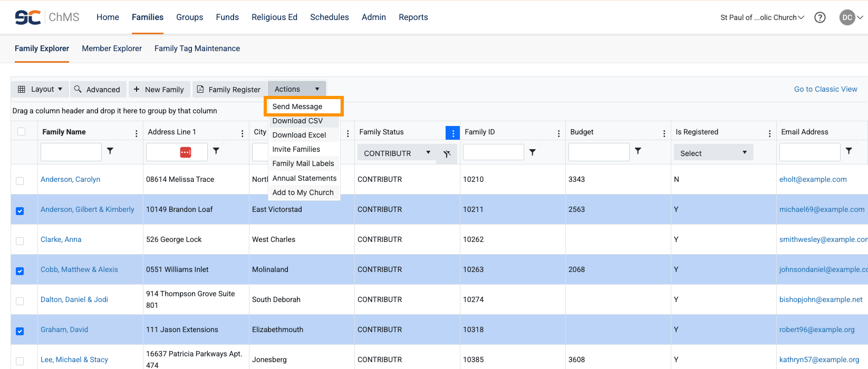Open the Go to Classic View link
The image size is (868, 369).
(825, 89)
